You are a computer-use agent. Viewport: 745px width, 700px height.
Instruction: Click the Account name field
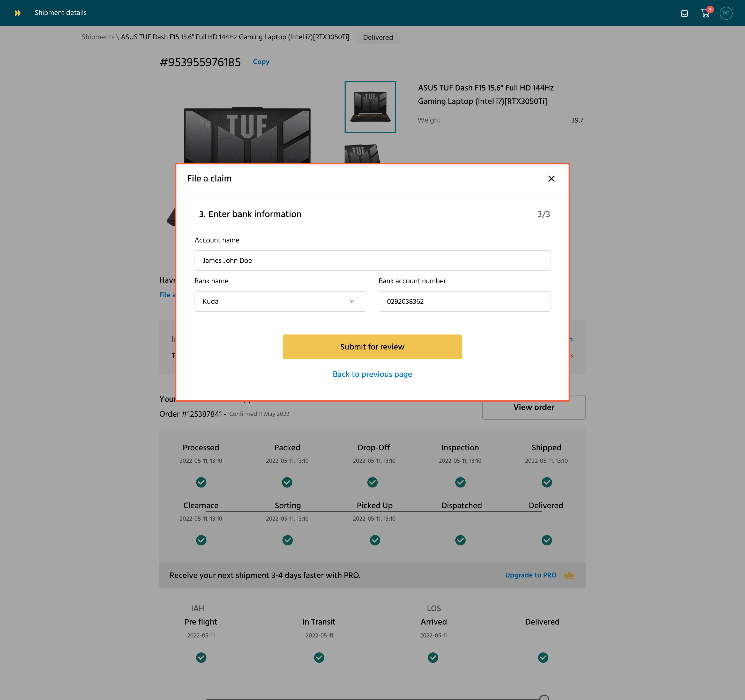pyautogui.click(x=372, y=261)
